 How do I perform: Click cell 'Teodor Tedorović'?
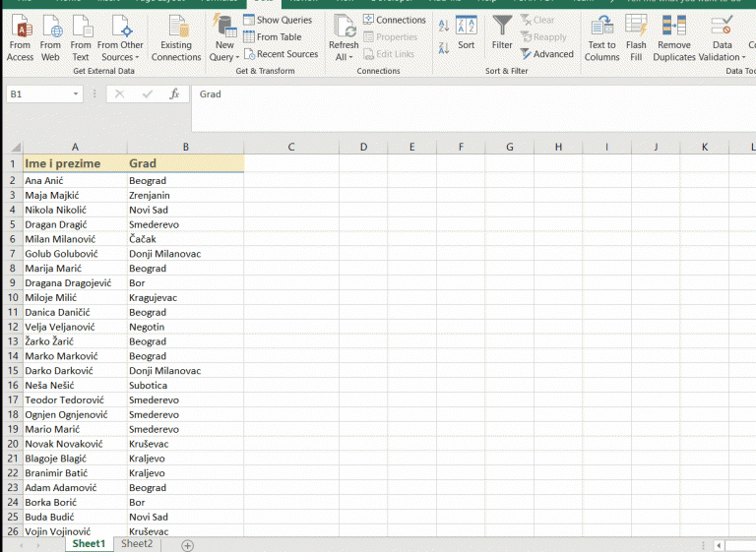[75, 399]
